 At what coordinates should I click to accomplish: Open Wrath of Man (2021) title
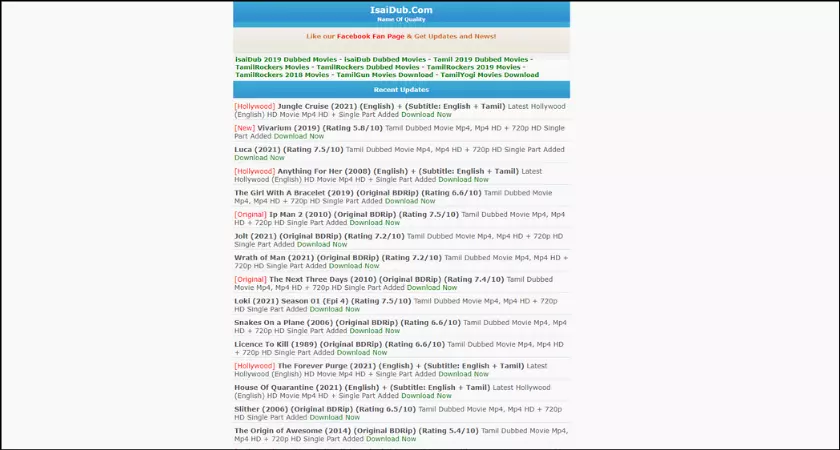(x=338, y=258)
